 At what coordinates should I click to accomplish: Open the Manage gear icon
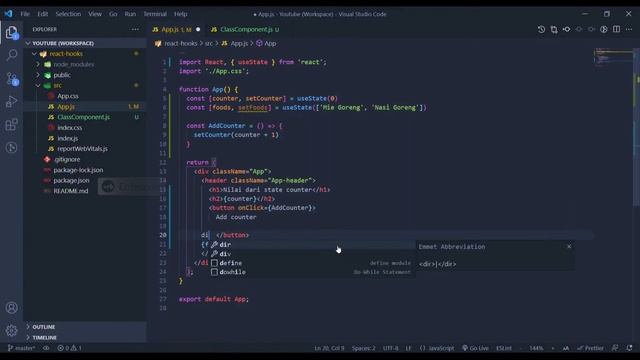[x=11, y=330]
